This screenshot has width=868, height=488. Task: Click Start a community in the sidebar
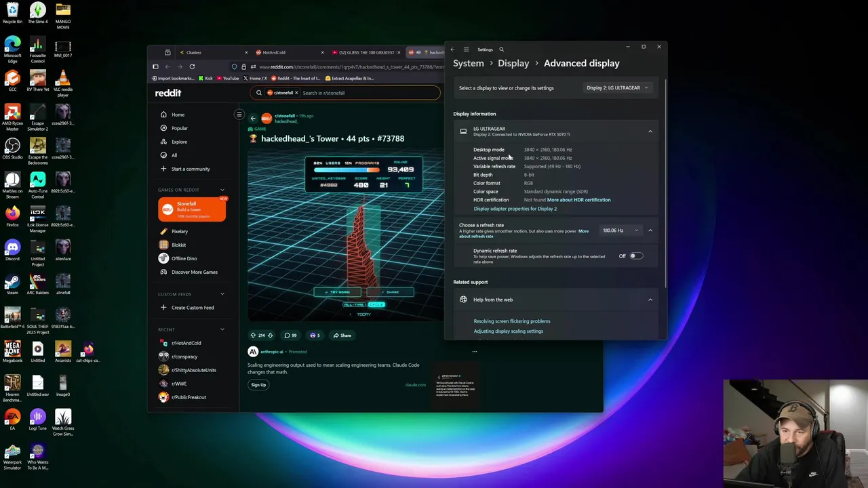pyautogui.click(x=191, y=169)
